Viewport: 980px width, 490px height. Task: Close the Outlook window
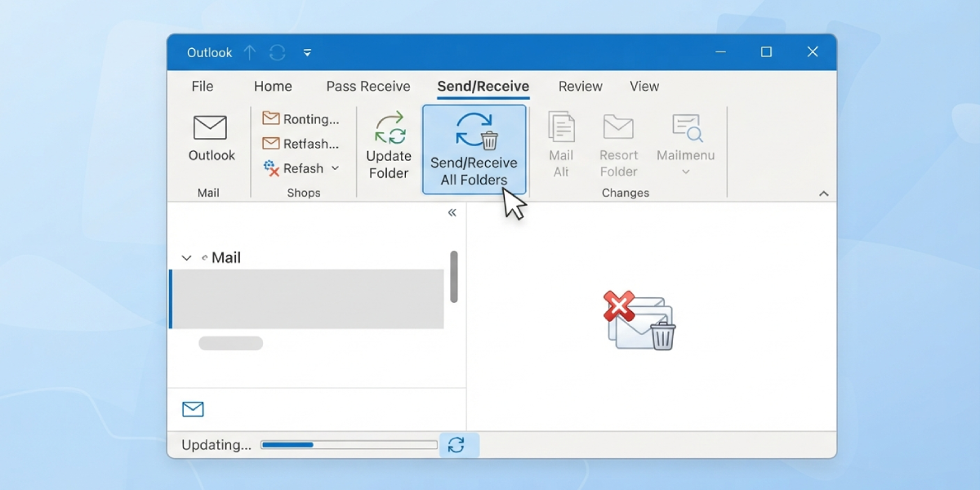pyautogui.click(x=813, y=51)
